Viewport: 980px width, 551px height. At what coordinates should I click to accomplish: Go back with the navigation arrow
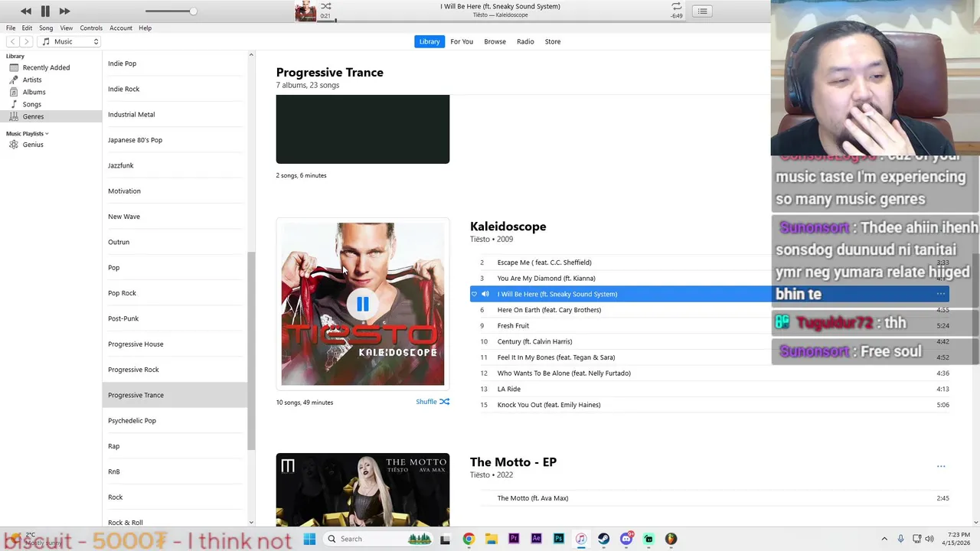[x=12, y=41]
